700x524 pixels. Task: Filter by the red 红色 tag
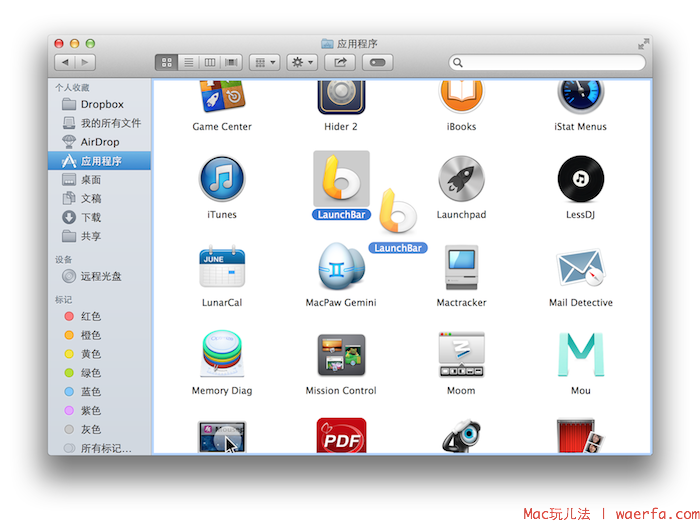(100, 316)
